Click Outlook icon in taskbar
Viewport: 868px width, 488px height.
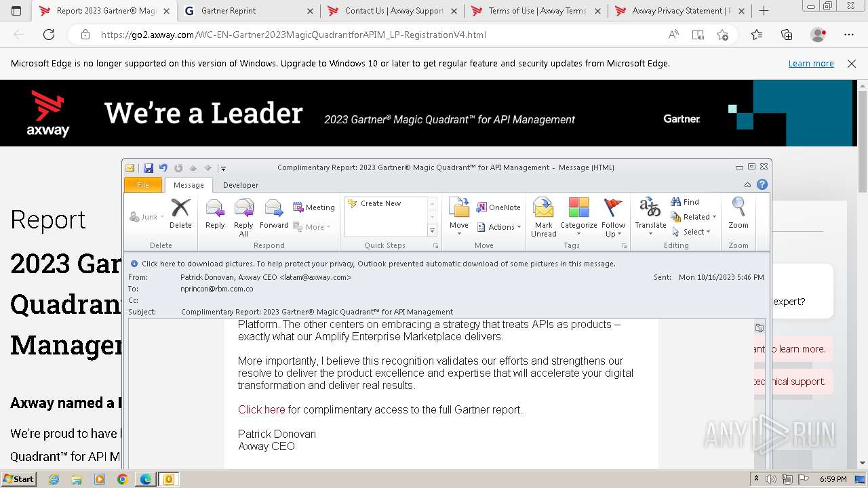(168, 479)
